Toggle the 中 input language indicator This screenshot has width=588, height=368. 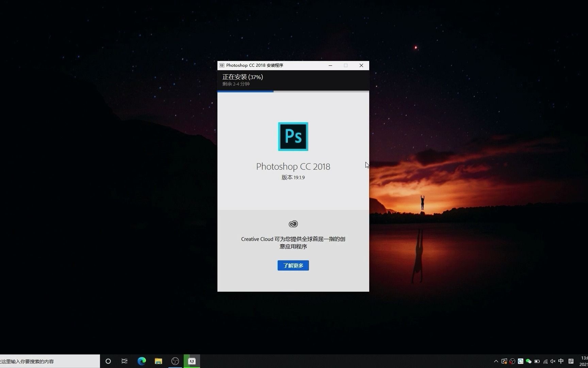coord(561,361)
